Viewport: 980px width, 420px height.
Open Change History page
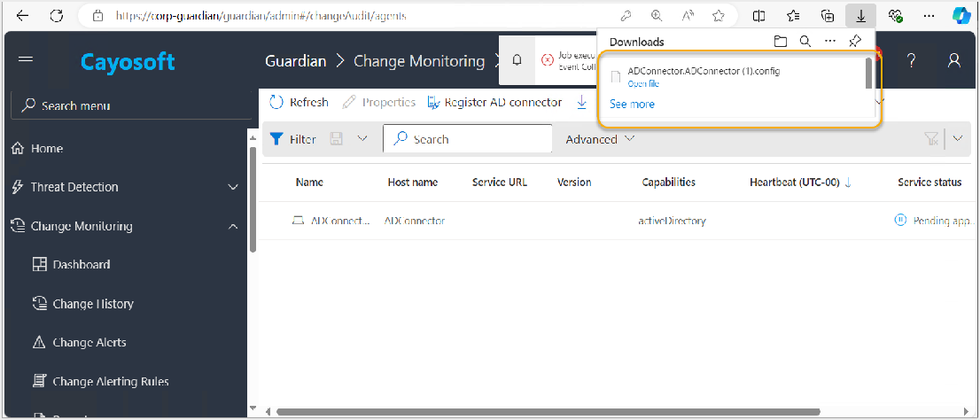pyautogui.click(x=83, y=304)
